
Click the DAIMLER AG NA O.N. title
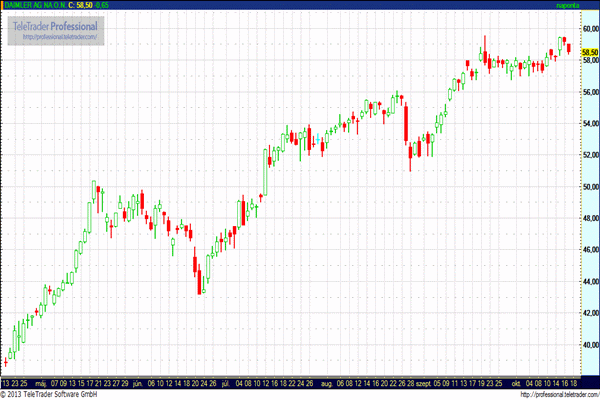(x=34, y=7)
